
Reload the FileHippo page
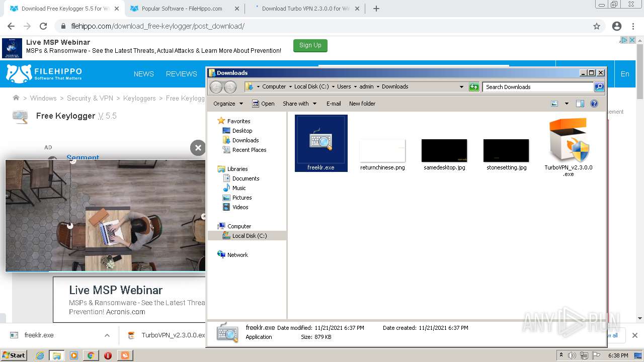coord(43,26)
